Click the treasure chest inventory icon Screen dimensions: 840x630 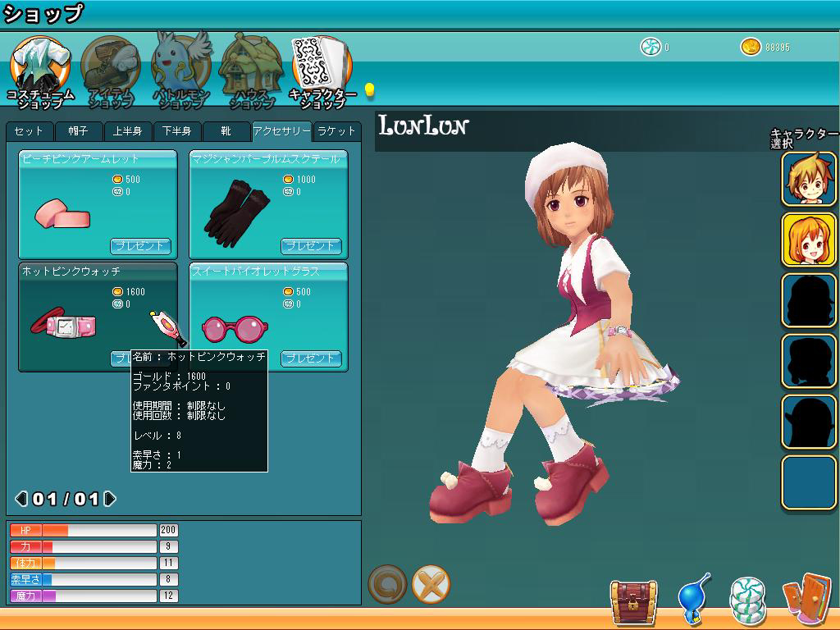click(x=632, y=601)
